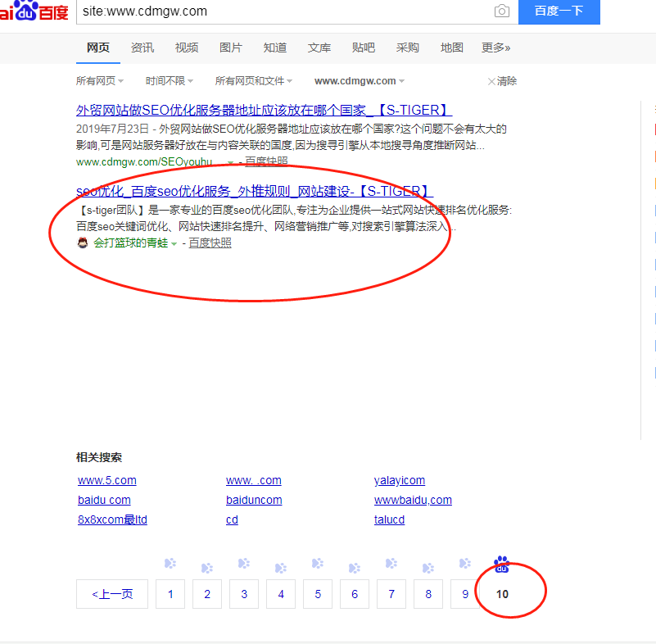Click the paw icon above page 1
The height and width of the screenshot is (644, 656).
click(x=170, y=564)
